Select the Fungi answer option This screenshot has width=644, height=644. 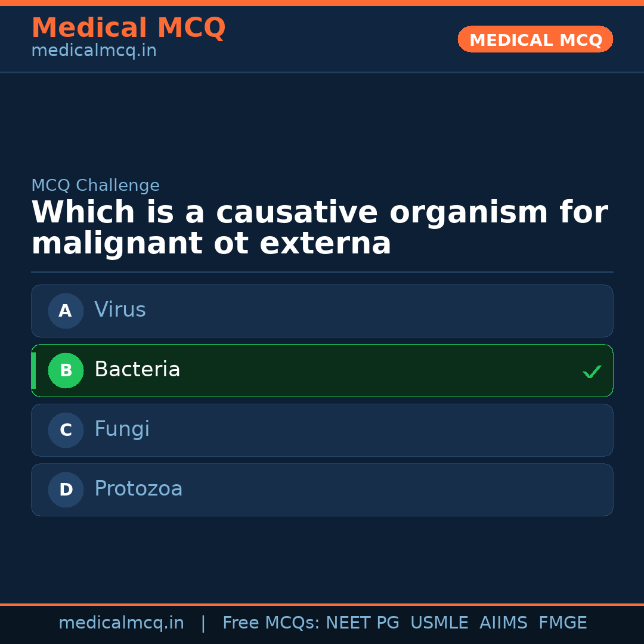[322, 430]
